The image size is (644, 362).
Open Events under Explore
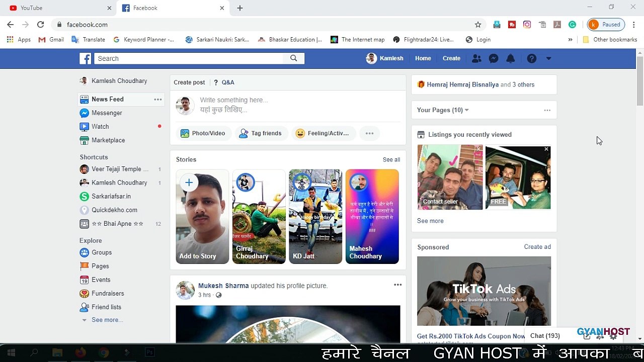[x=101, y=280]
